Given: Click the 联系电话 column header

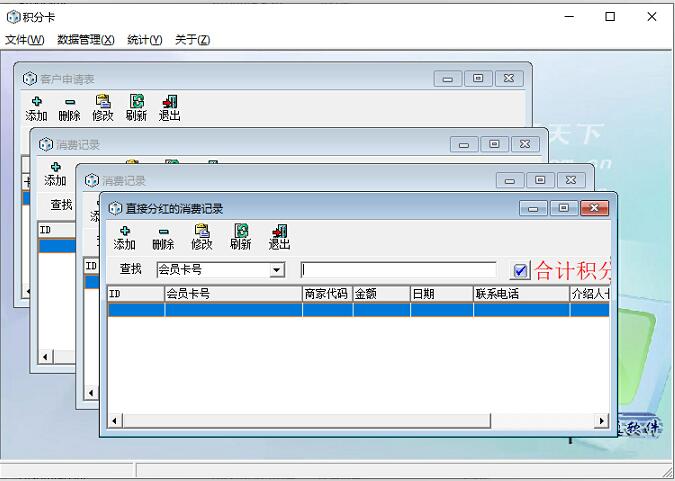Looking at the screenshot, I should 521,294.
